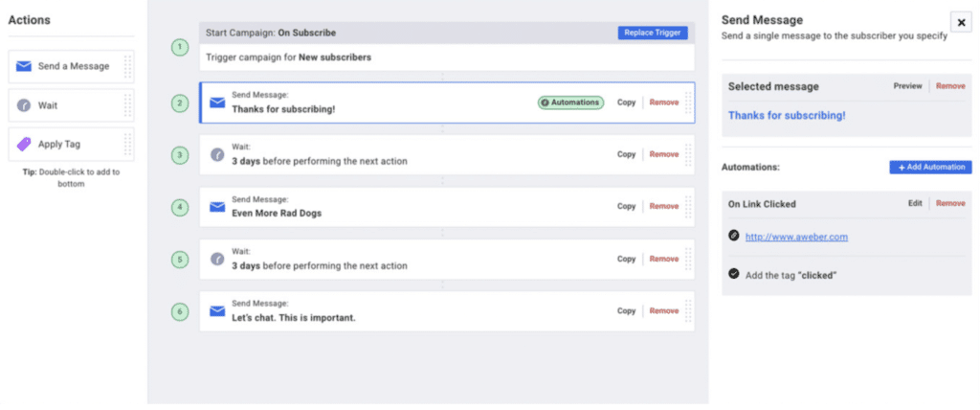Open the http://www.aweber.com link
This screenshot has height=410, width=980.
point(797,237)
